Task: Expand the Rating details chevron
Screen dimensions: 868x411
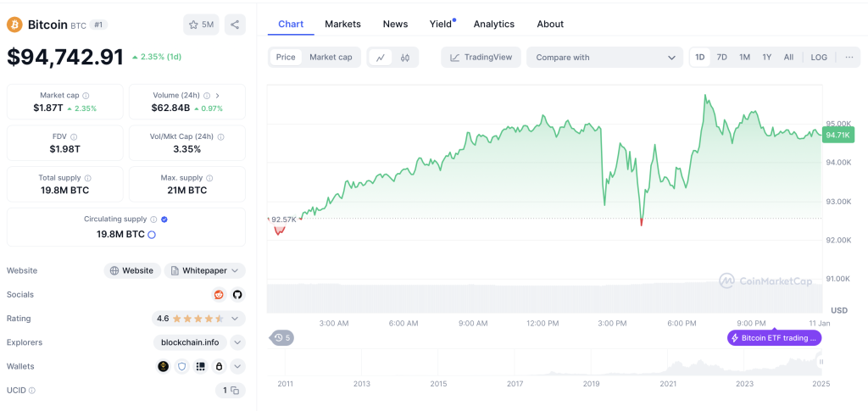Action: coord(235,319)
